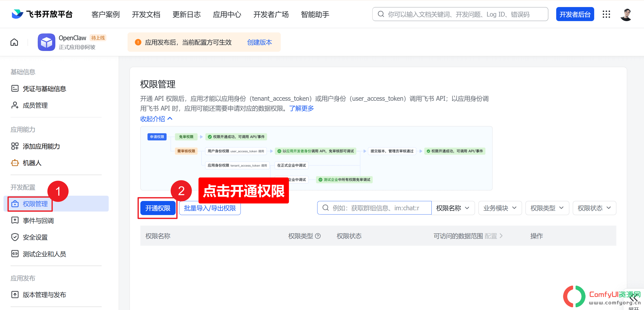The width and height of the screenshot is (644, 310).
Task: Open the user avatar menu
Action: [x=626, y=14]
